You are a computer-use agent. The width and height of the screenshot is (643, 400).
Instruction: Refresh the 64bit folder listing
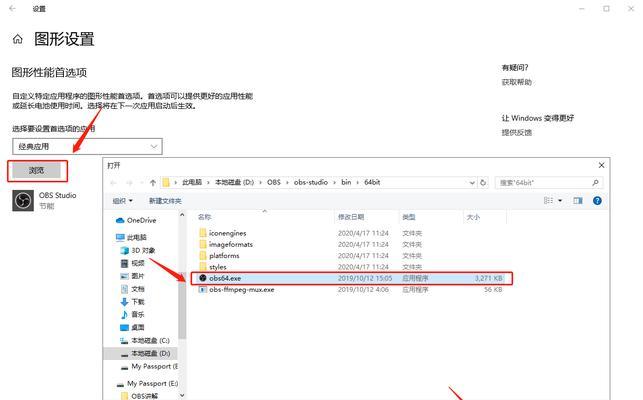[483, 183]
